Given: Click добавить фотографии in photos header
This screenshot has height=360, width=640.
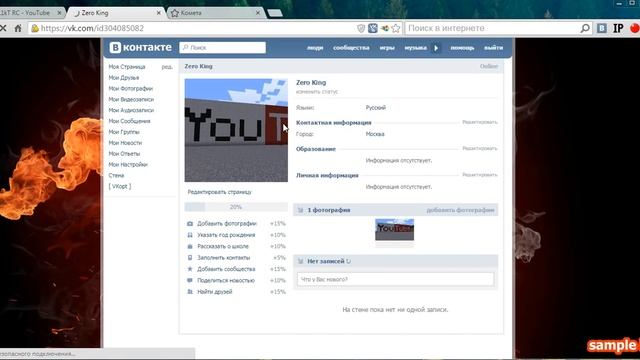Looking at the screenshot, I should point(460,210).
